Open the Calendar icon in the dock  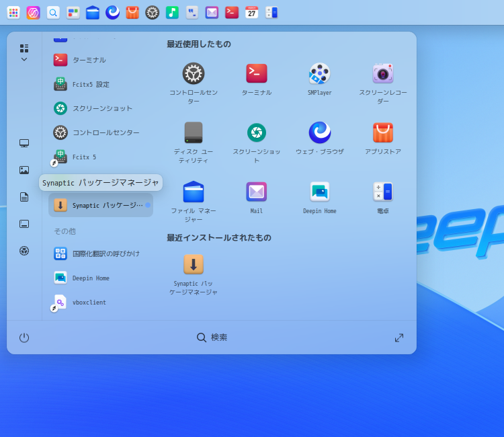[251, 12]
